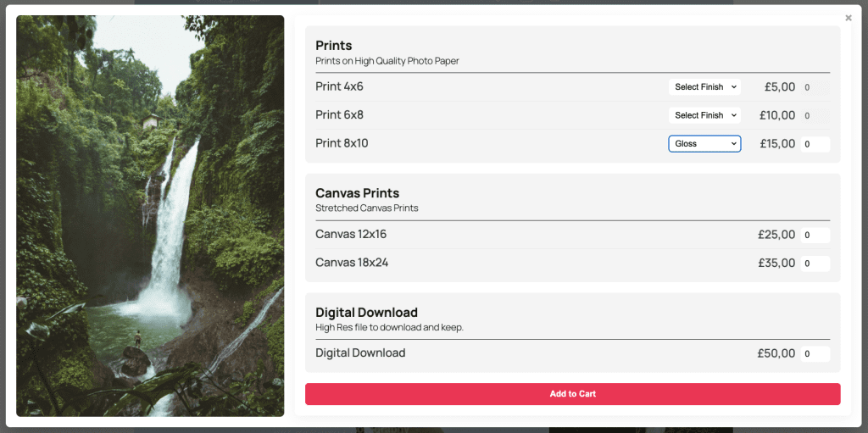
Task: Click the Canvas 12x16 product label
Action: [351, 234]
